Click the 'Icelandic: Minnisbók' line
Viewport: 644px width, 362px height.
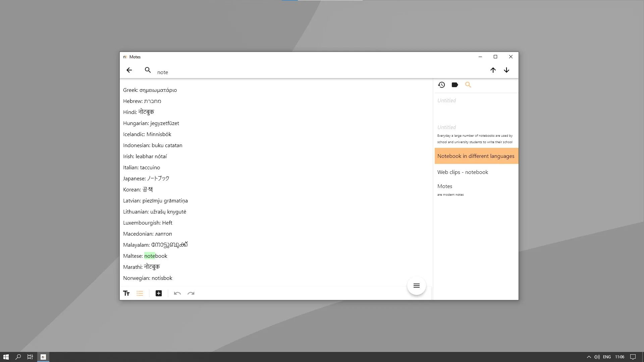click(x=147, y=134)
